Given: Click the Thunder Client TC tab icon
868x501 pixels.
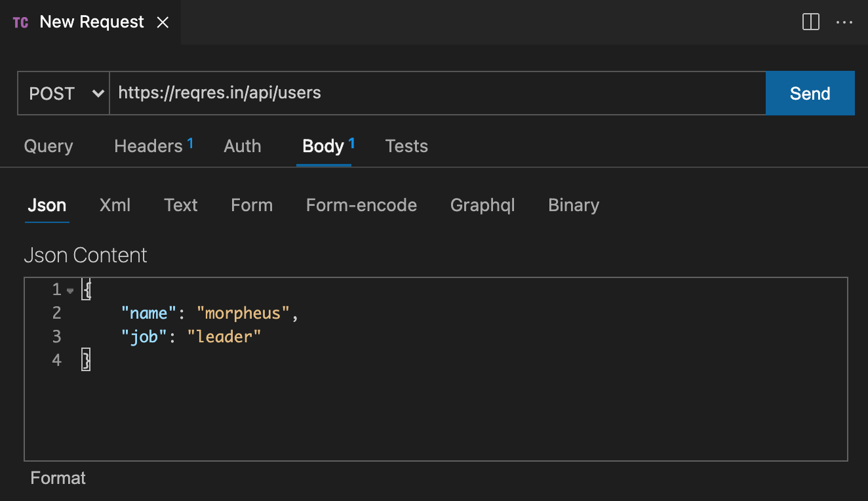Looking at the screenshot, I should pyautogui.click(x=20, y=22).
